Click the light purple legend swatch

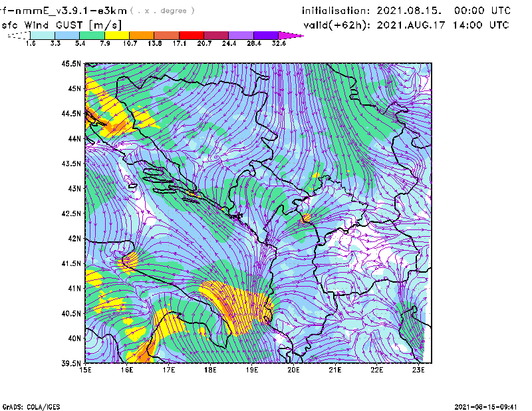click(241, 35)
